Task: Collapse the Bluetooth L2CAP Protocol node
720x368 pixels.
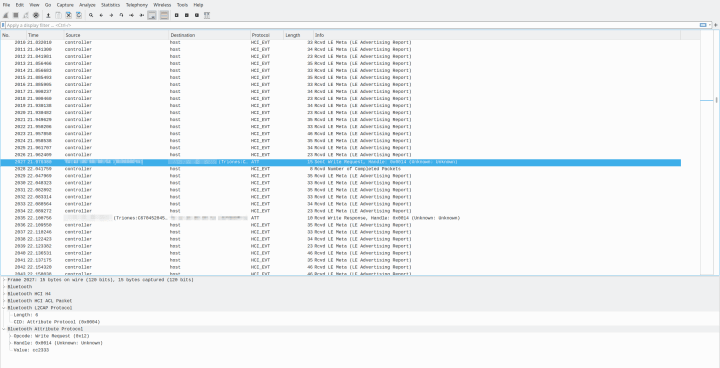Action: pos(4,308)
